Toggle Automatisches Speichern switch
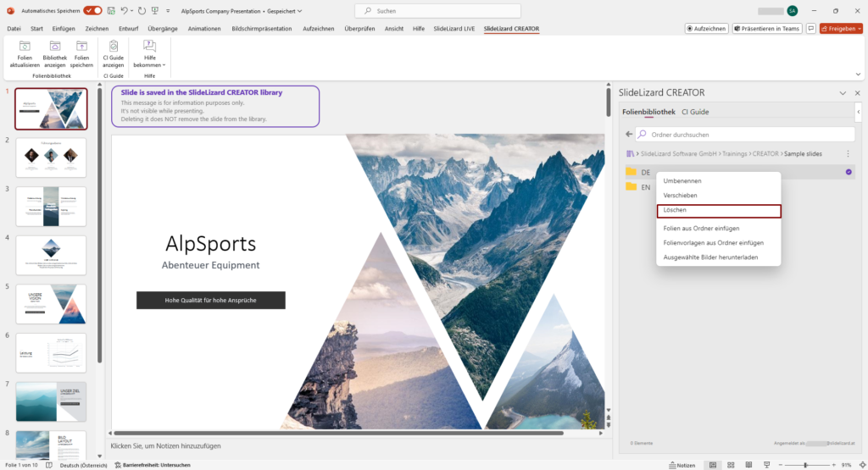The image size is (868, 470). click(x=92, y=10)
